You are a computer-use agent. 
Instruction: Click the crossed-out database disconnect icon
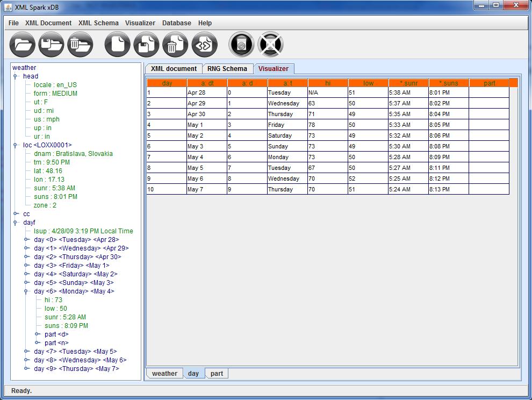[270, 45]
